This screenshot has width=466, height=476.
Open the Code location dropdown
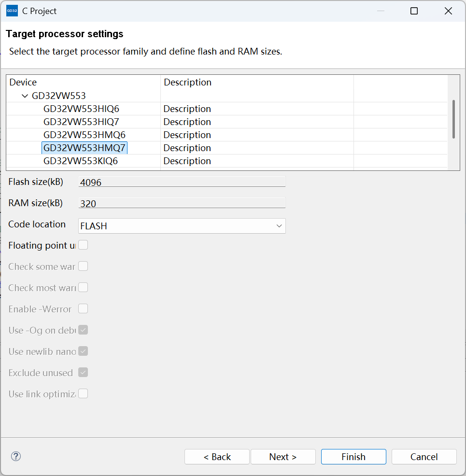[x=182, y=226]
